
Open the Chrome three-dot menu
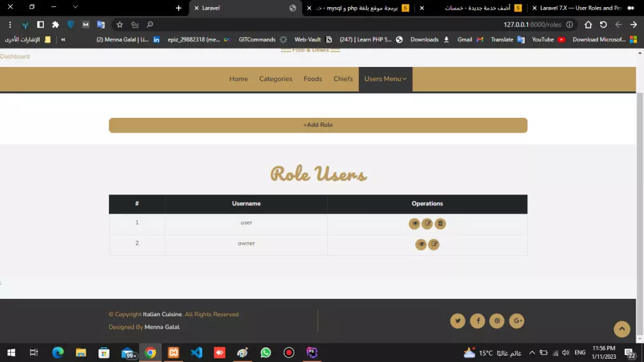pyautogui.click(x=10, y=24)
